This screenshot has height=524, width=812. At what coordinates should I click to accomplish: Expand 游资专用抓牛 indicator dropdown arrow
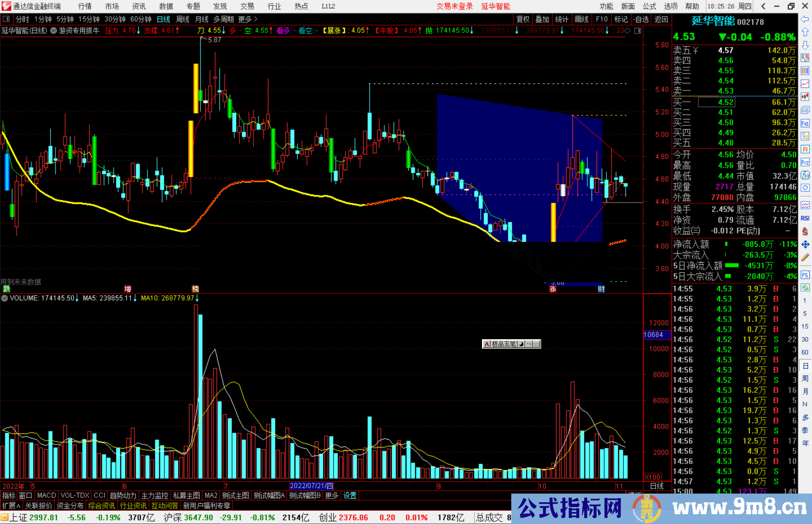click(x=54, y=31)
